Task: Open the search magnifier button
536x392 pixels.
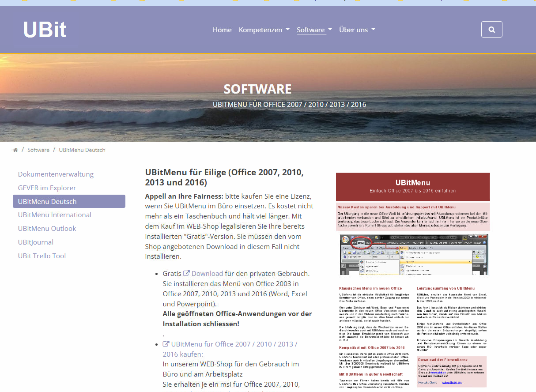Action: [491, 30]
